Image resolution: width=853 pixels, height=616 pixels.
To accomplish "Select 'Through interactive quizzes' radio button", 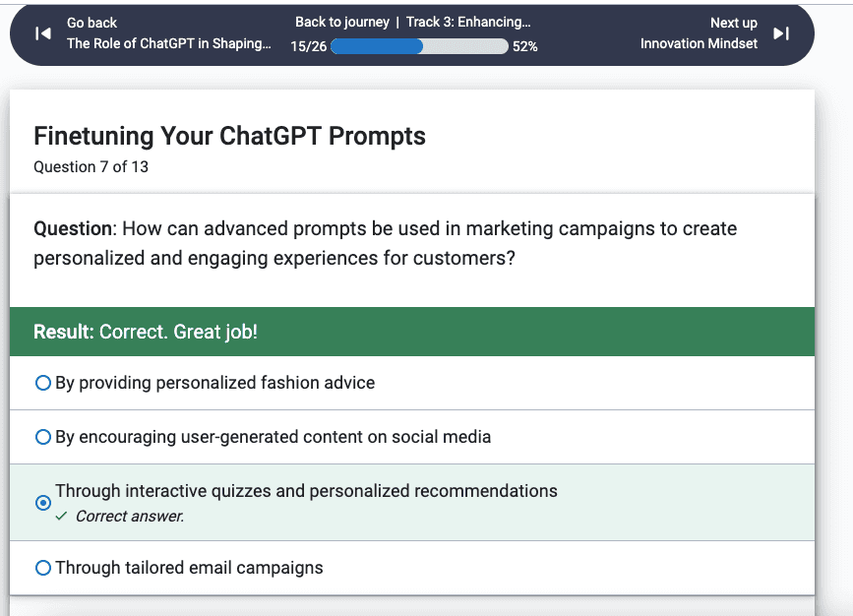I will [43, 503].
